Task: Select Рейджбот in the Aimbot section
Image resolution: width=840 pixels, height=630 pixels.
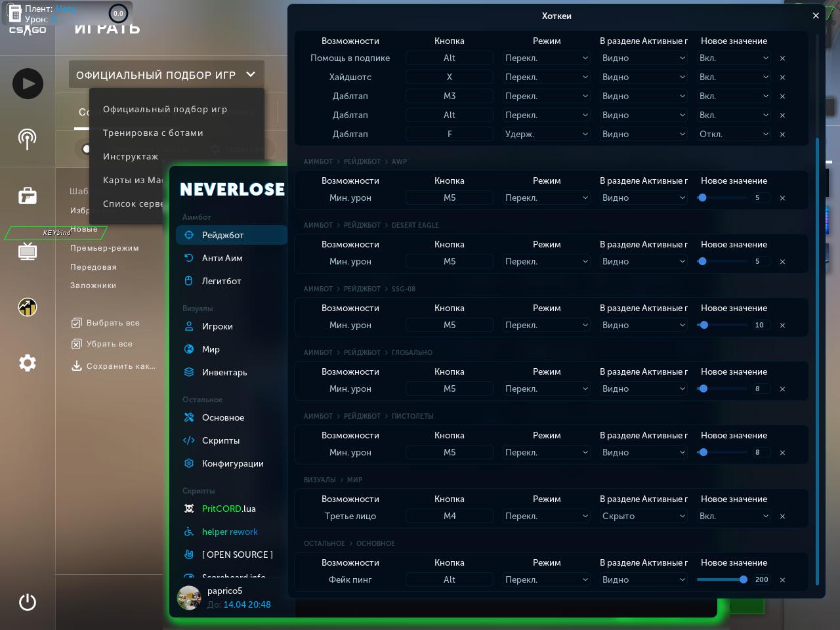Action: tap(223, 235)
